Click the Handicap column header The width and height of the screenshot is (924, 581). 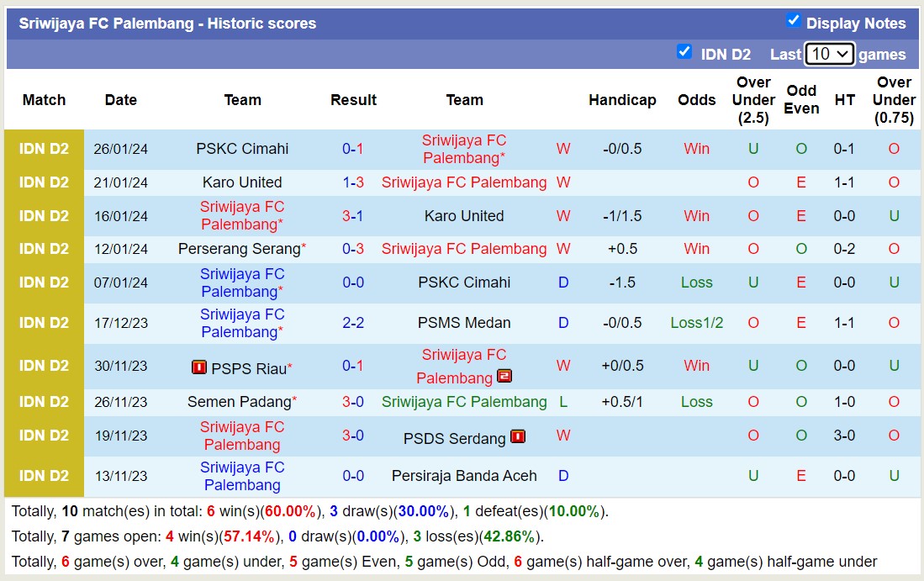[622, 99]
